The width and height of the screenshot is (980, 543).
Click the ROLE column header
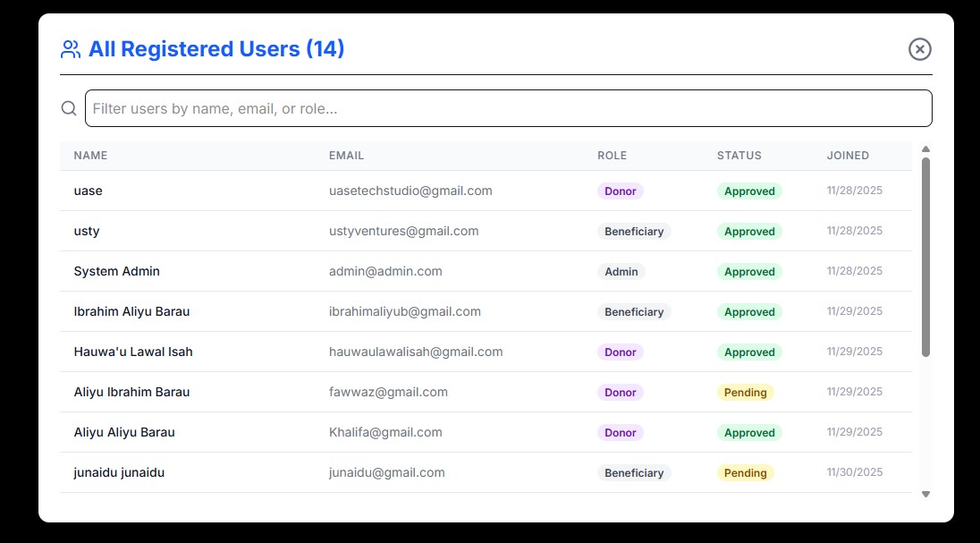click(x=612, y=156)
